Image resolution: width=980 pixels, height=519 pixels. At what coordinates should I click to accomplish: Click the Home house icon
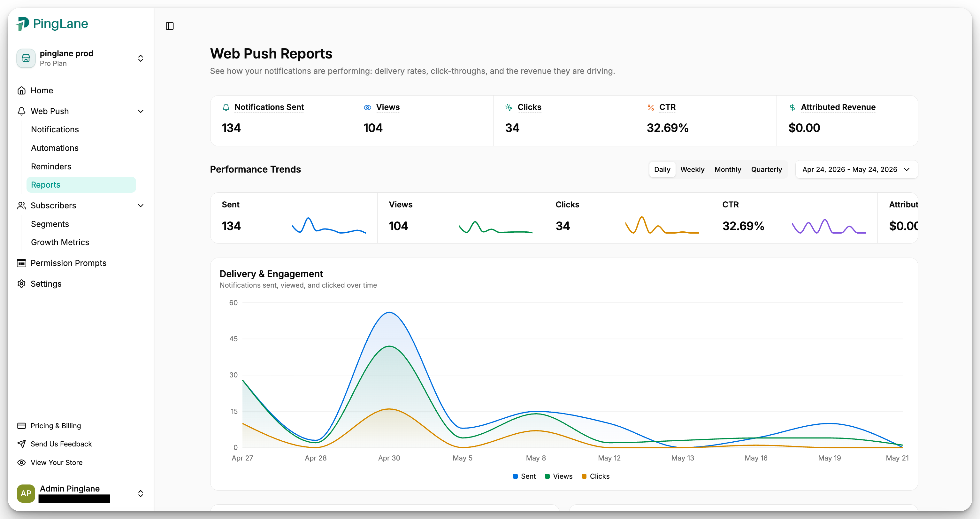click(22, 90)
